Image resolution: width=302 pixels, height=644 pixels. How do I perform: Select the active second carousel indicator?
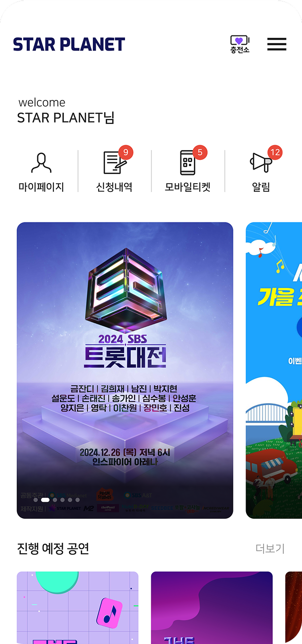45,500
